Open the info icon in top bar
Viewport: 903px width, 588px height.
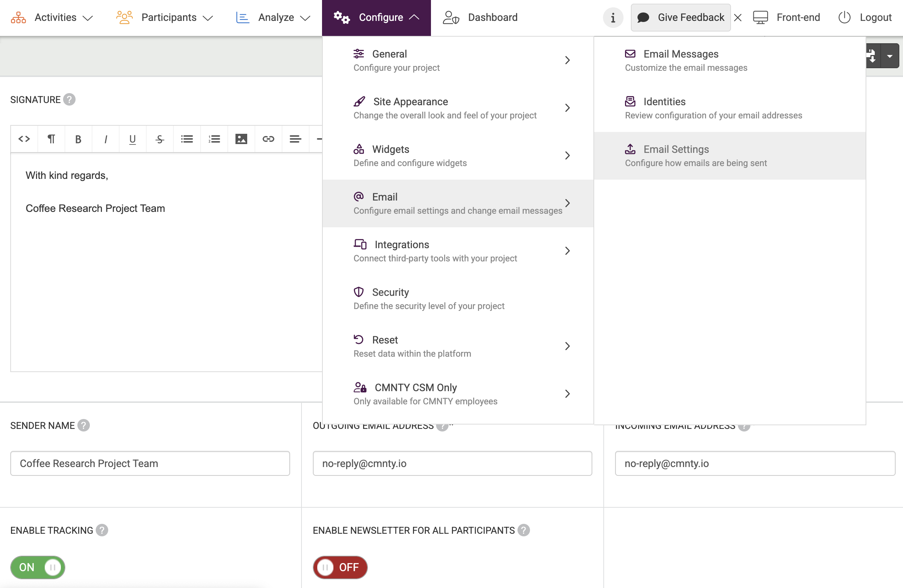coord(613,18)
